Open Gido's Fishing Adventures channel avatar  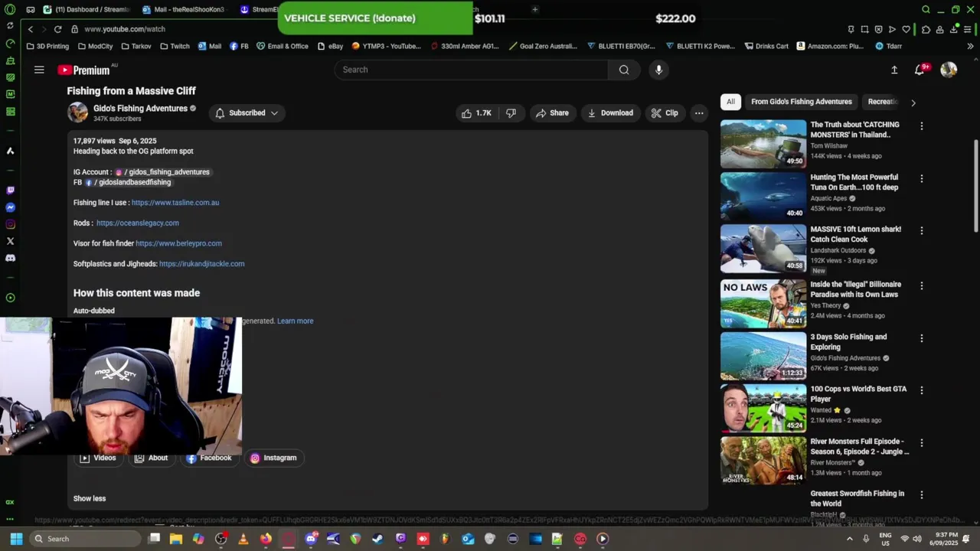point(77,112)
